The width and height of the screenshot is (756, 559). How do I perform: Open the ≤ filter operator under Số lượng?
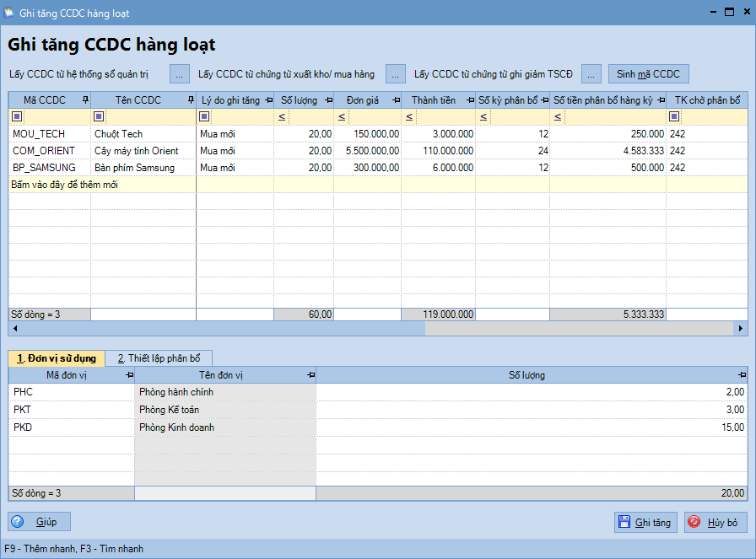[x=282, y=116]
